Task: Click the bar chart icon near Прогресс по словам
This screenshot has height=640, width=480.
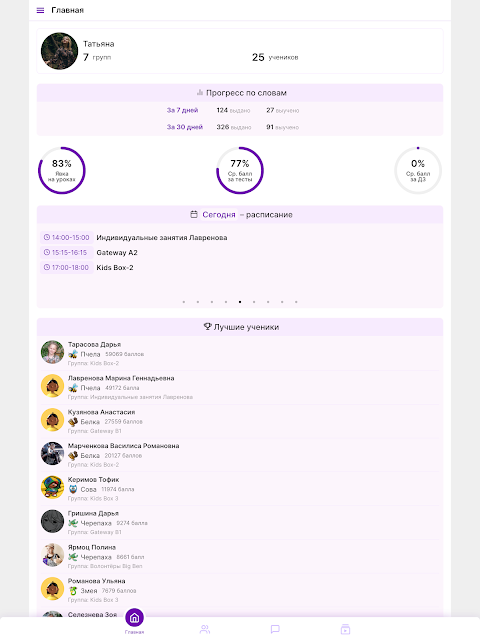Action: (200, 93)
